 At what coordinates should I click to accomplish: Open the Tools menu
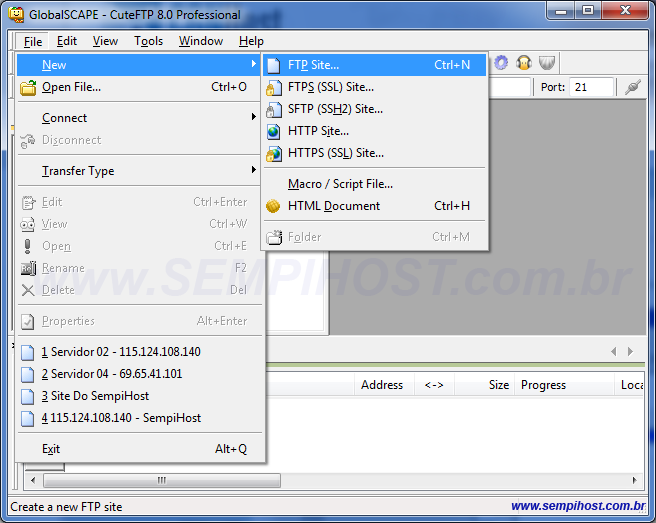tap(148, 41)
